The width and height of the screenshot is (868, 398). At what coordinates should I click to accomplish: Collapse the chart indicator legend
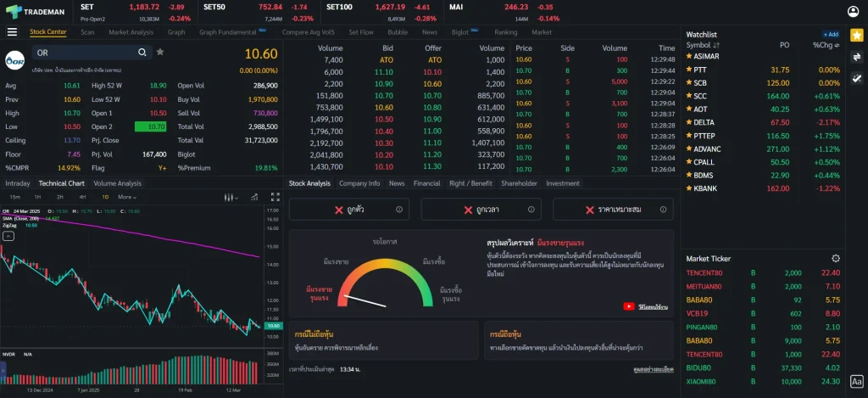pyautogui.click(x=8, y=237)
